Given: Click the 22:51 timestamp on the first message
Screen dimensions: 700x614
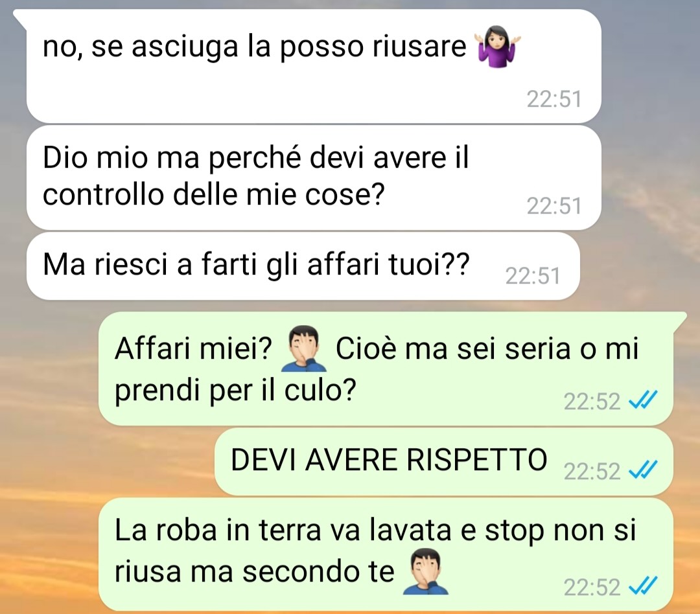Looking at the screenshot, I should pyautogui.click(x=554, y=99).
